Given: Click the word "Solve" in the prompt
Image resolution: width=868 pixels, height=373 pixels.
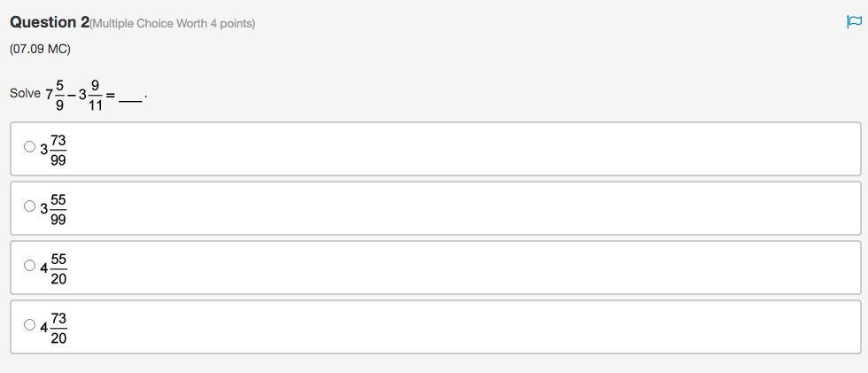Looking at the screenshot, I should [25, 93].
